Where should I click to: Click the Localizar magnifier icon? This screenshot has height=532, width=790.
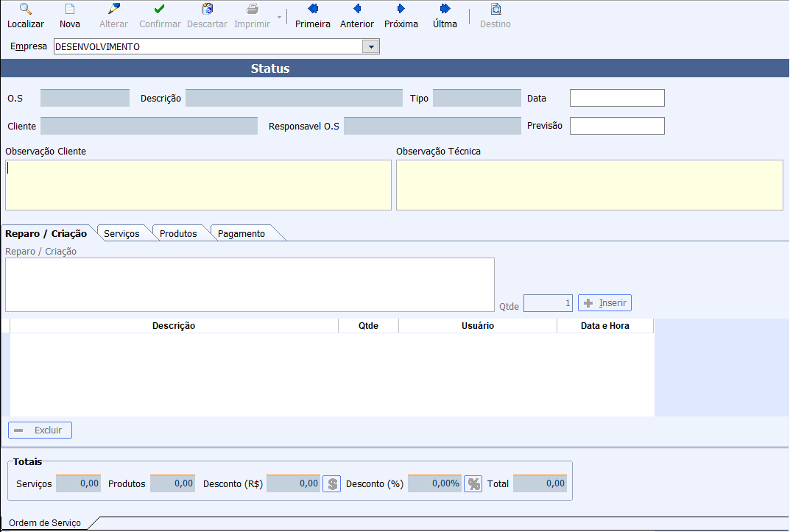pos(25,10)
